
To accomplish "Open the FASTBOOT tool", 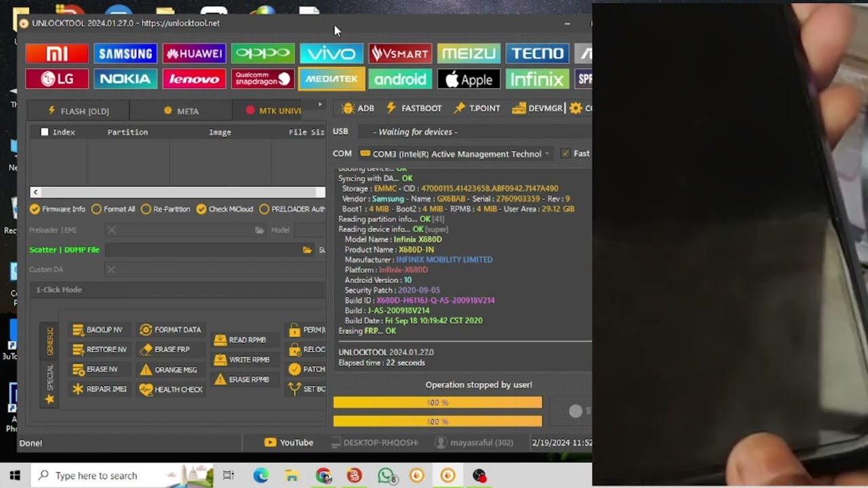I will 414,108.
